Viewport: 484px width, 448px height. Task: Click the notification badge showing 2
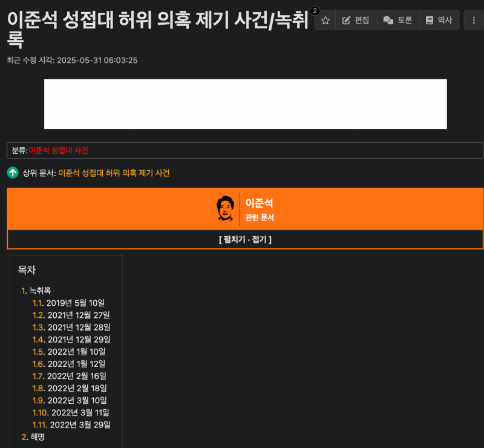point(316,10)
